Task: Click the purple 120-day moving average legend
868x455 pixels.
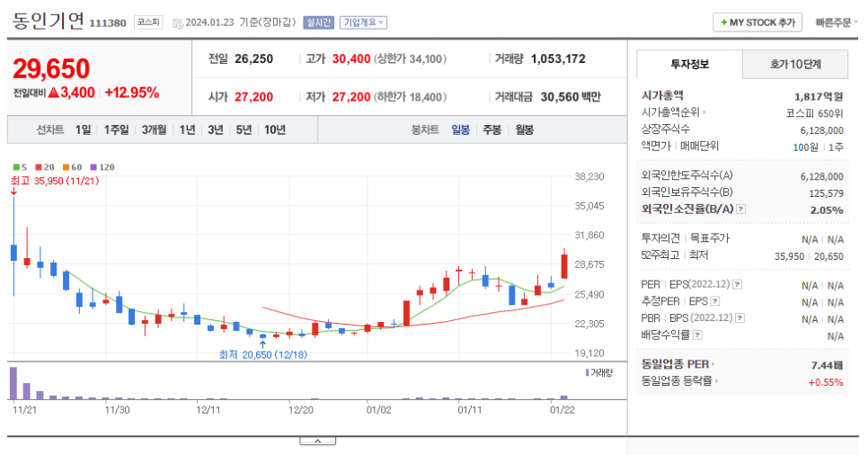Action: click(x=102, y=167)
